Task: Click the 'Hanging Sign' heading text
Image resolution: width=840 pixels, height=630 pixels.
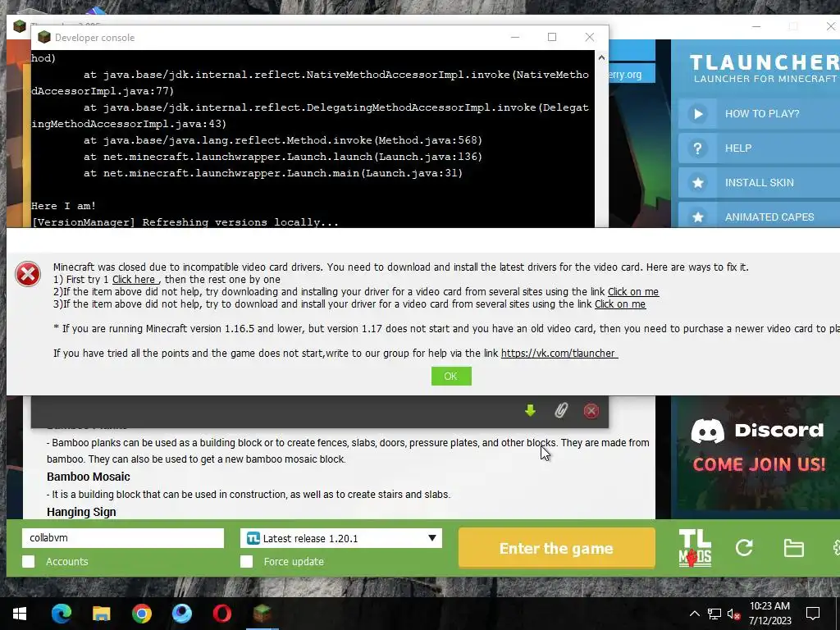Action: 81,512
